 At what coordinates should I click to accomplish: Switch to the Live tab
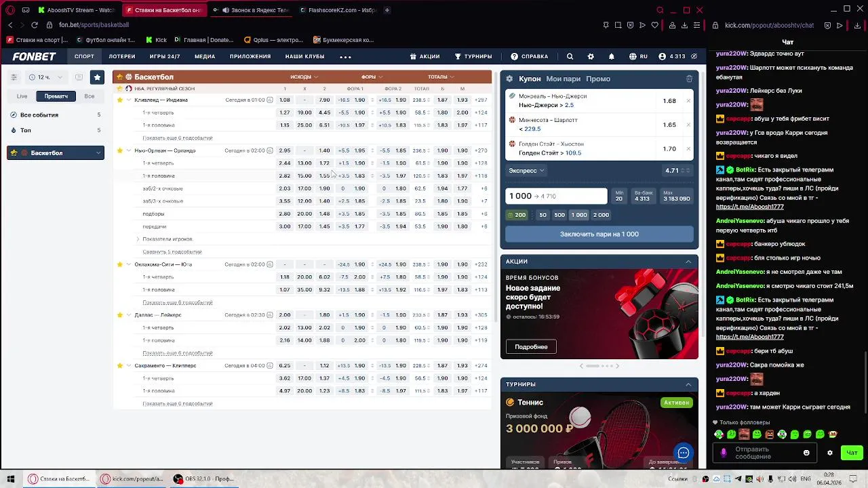point(22,96)
